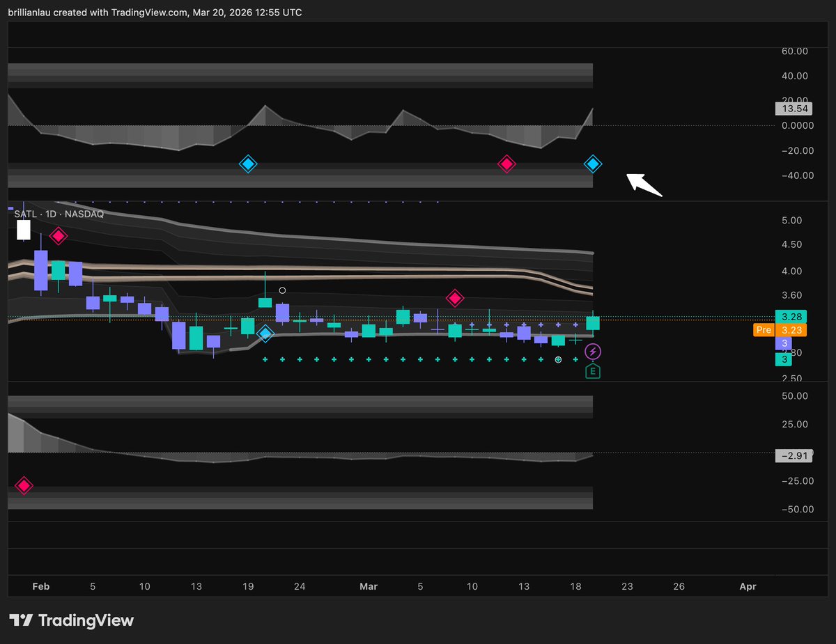Click the 40.00 level on top oscillator scale
The width and height of the screenshot is (836, 644).
tap(794, 76)
